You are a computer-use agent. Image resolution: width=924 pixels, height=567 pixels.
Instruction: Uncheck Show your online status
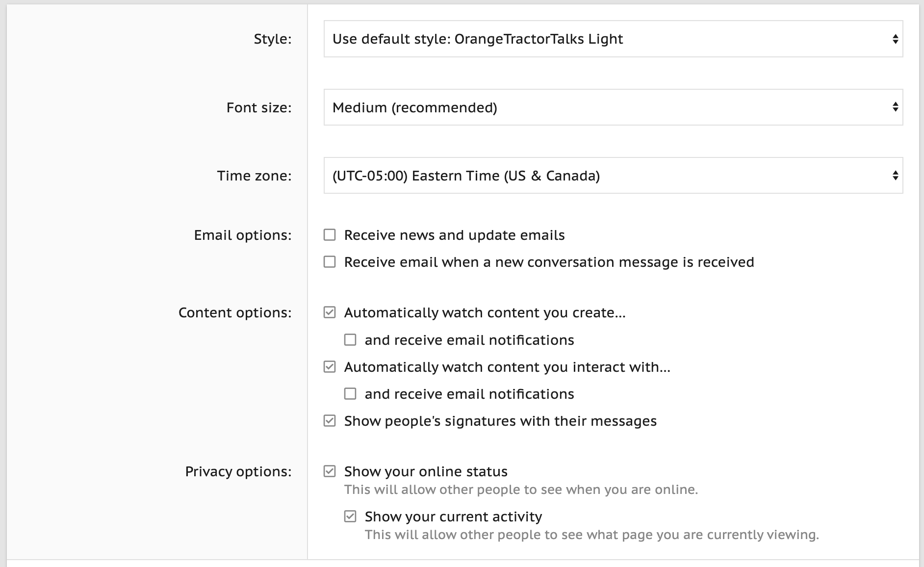330,471
